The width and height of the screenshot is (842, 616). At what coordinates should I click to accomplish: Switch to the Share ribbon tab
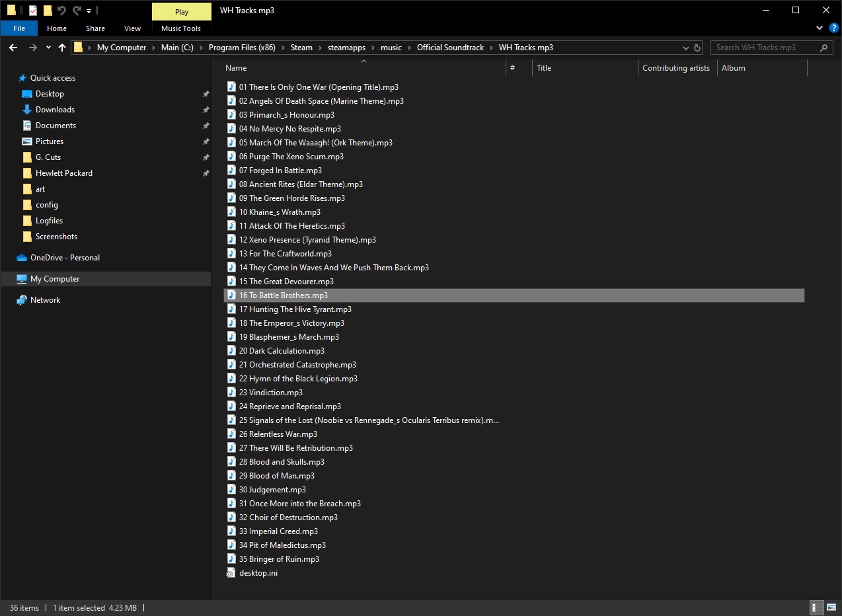[95, 28]
